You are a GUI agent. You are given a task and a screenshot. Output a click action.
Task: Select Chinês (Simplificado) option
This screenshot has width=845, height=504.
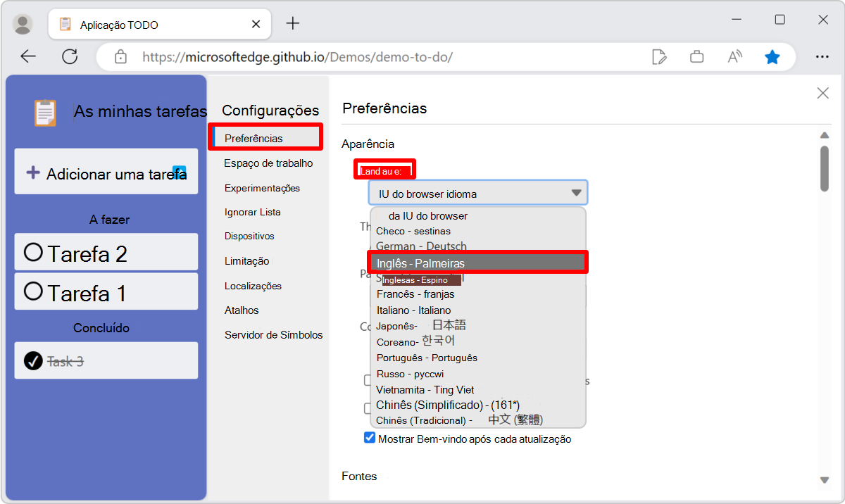477,405
